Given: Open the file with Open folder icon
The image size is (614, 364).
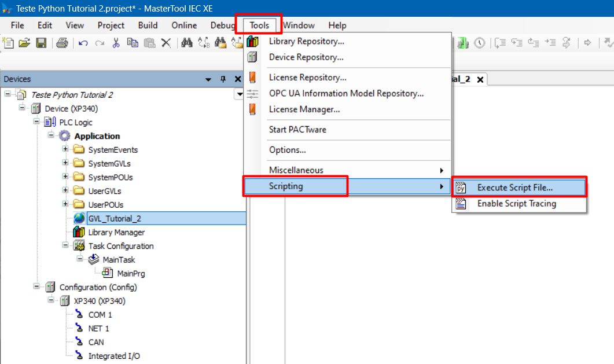Looking at the screenshot, I should pyautogui.click(x=24, y=43).
